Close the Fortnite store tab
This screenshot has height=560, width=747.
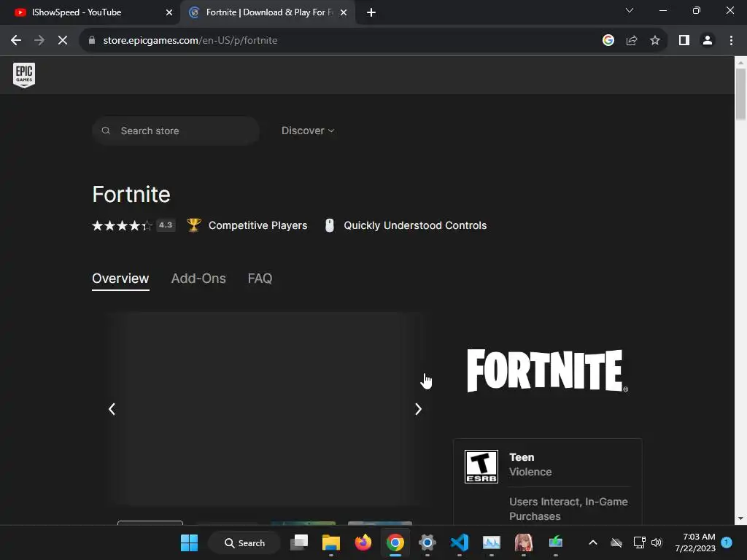(344, 12)
